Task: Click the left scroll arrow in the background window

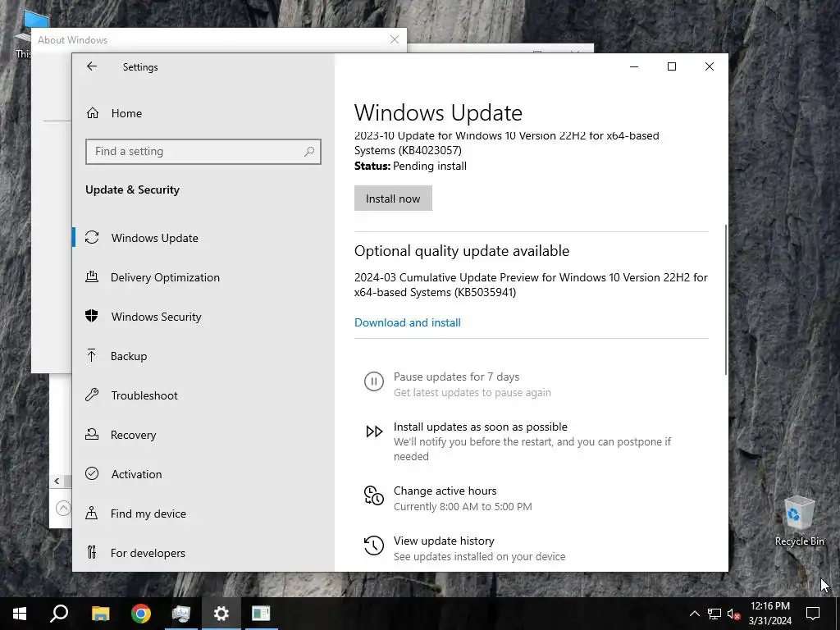Action: pos(57,481)
